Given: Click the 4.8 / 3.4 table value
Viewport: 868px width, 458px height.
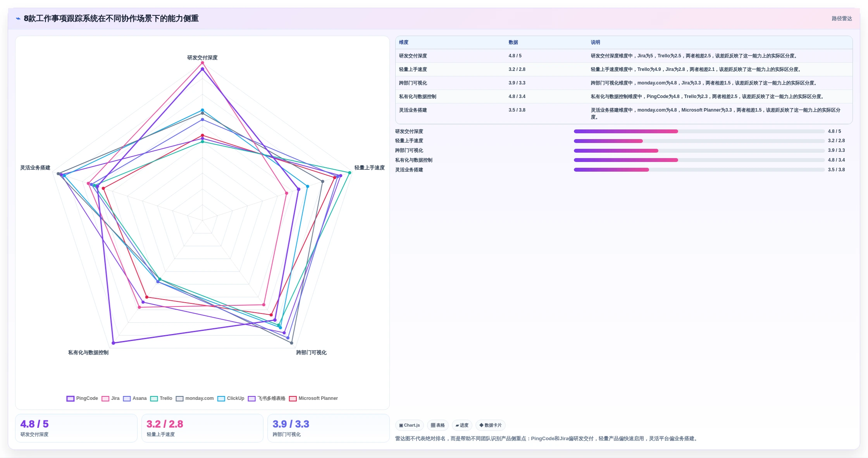Looking at the screenshot, I should click(517, 96).
